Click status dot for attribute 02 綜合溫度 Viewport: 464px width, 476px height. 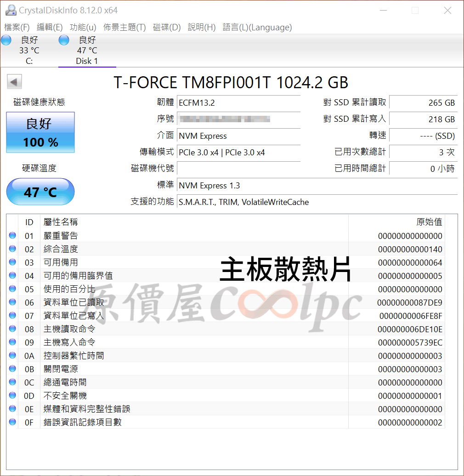tap(12, 249)
